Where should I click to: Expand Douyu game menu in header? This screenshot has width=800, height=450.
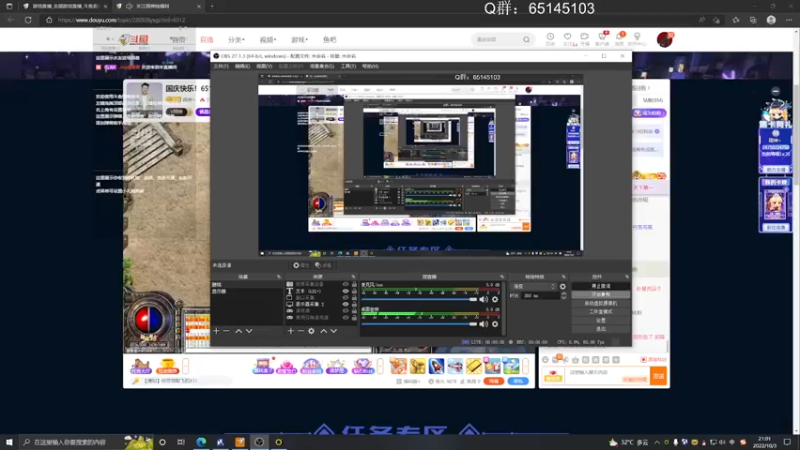[299, 40]
